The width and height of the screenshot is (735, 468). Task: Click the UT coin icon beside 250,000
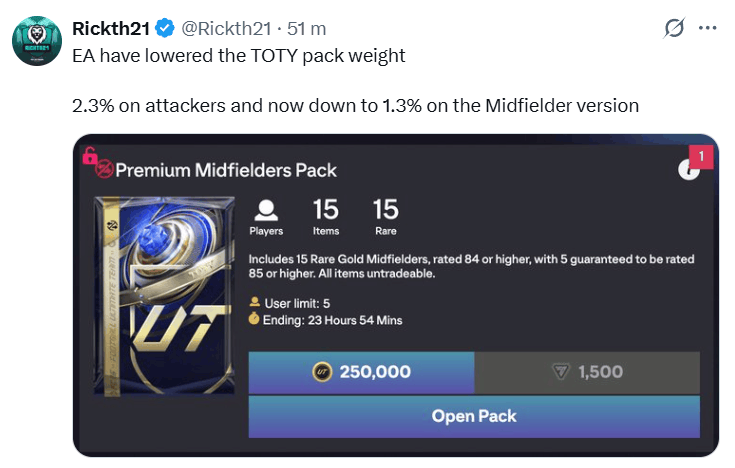pos(323,372)
